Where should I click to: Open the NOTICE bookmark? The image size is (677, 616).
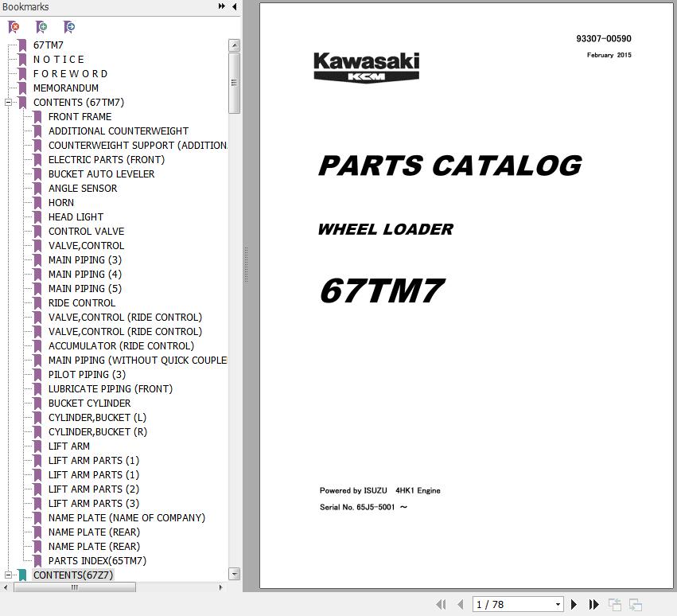point(59,59)
